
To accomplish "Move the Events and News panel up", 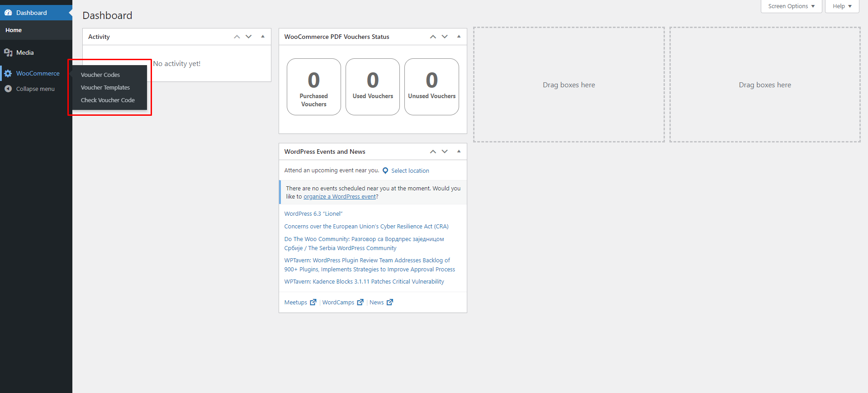I will point(433,152).
